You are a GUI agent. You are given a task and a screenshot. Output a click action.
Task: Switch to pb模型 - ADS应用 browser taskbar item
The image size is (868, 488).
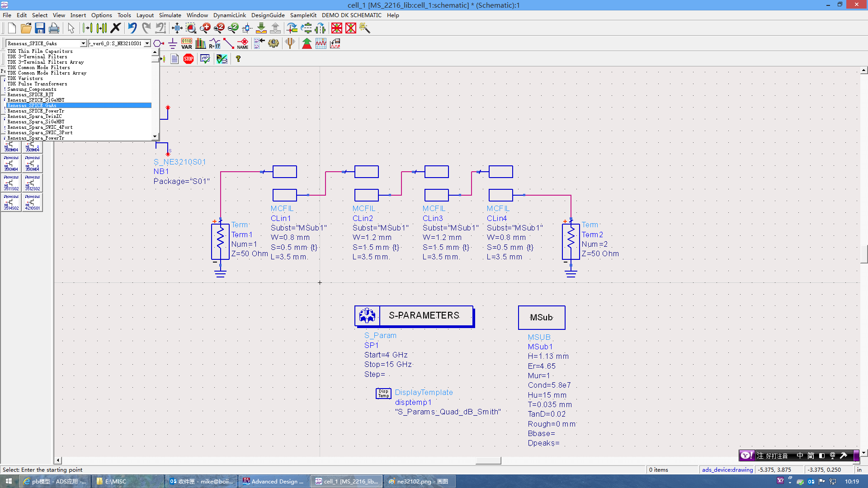coord(55,481)
